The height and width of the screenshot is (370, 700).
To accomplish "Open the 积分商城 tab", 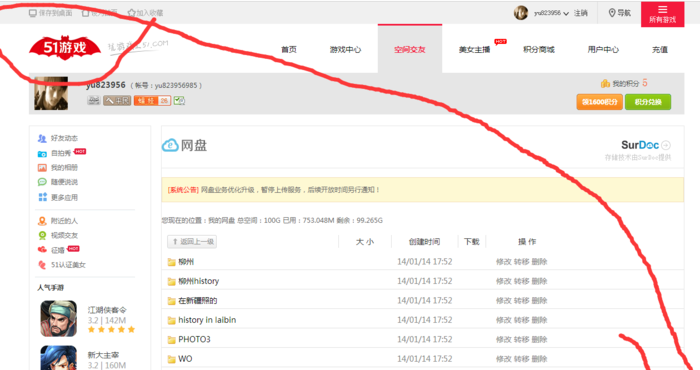I will (x=539, y=49).
